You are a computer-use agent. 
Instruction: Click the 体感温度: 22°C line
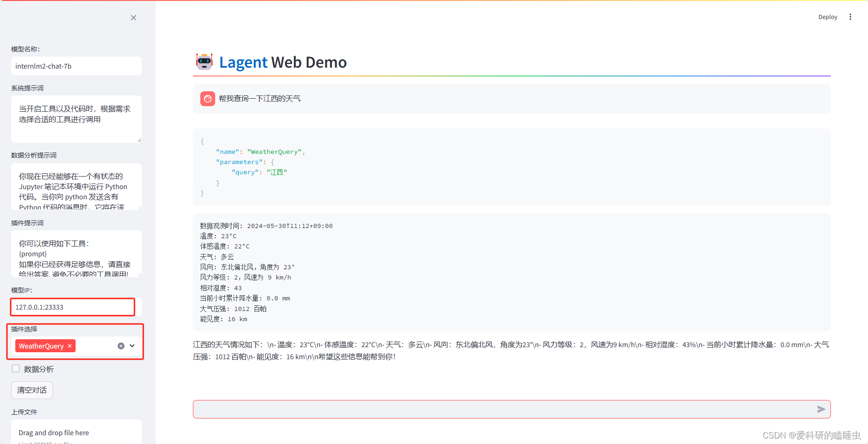pyautogui.click(x=225, y=246)
